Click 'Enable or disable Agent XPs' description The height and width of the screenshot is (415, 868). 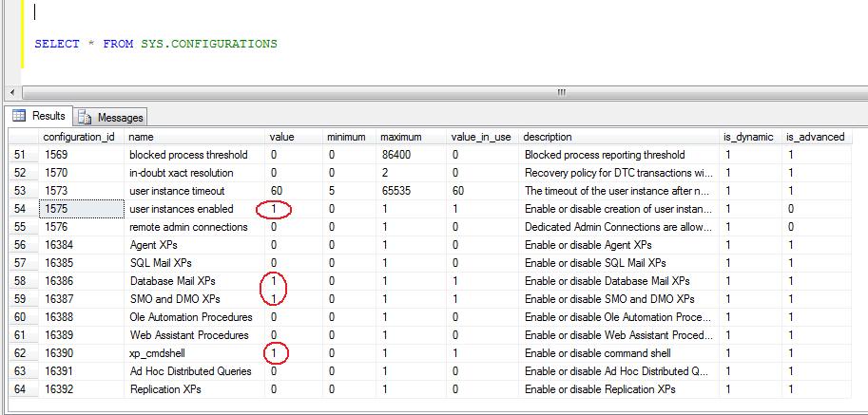pyautogui.click(x=620, y=245)
